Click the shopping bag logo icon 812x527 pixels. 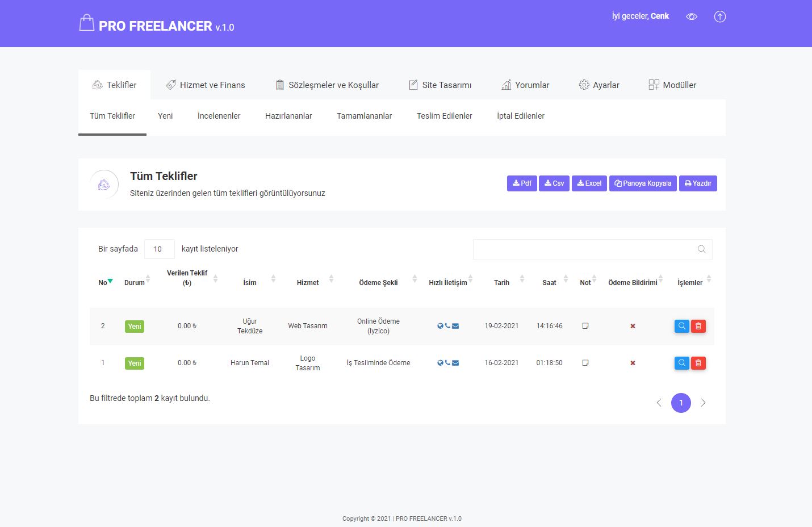(x=86, y=23)
